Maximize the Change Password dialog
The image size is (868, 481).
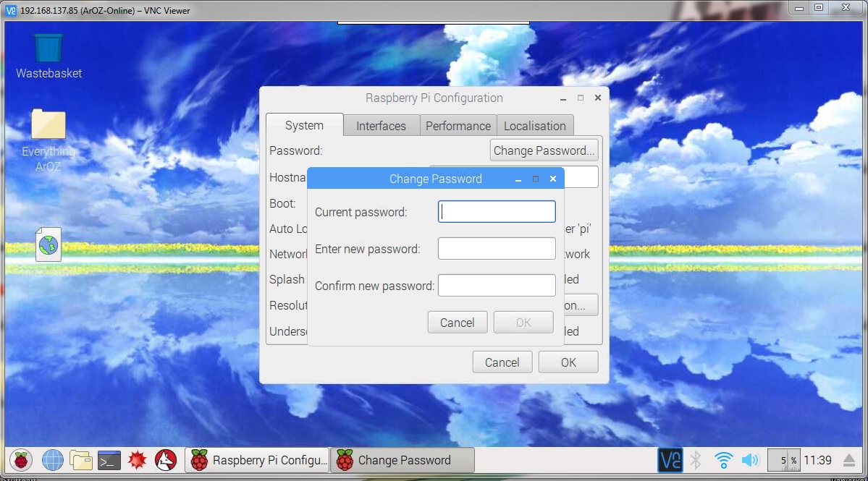[535, 179]
